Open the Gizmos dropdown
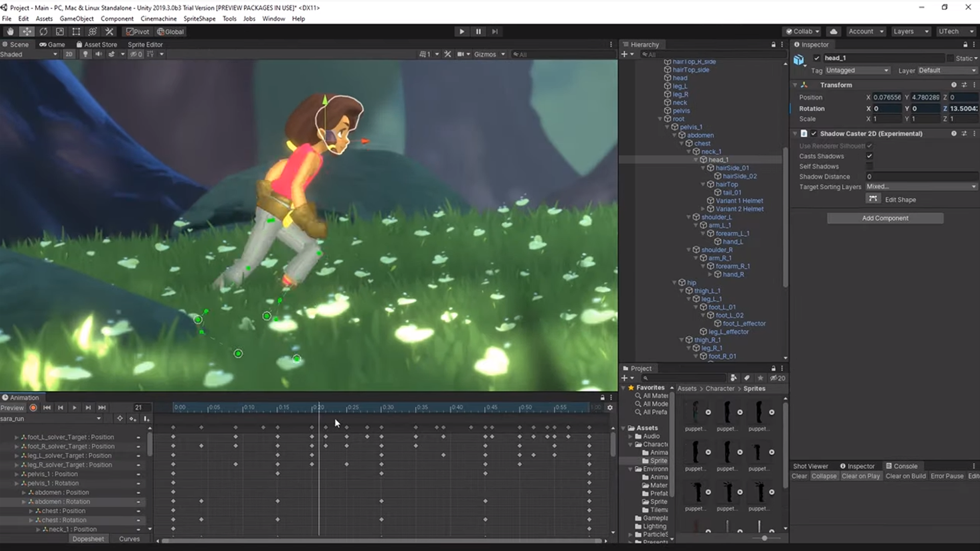This screenshot has height=551, width=980. (x=489, y=54)
